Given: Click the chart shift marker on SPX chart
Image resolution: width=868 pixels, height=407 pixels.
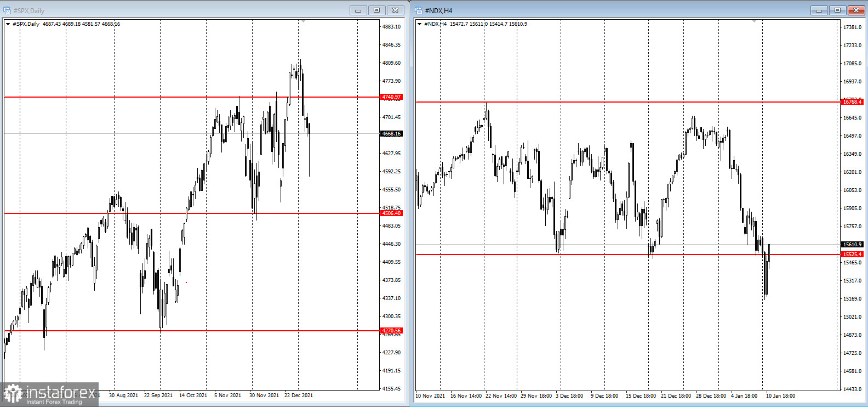Looking at the screenshot, I should pyautogui.click(x=303, y=21).
